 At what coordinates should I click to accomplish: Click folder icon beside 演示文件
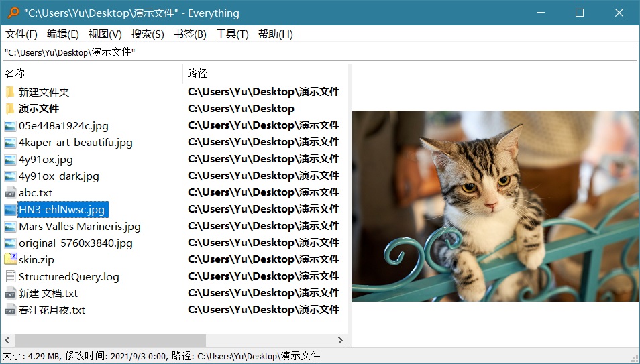coord(10,109)
